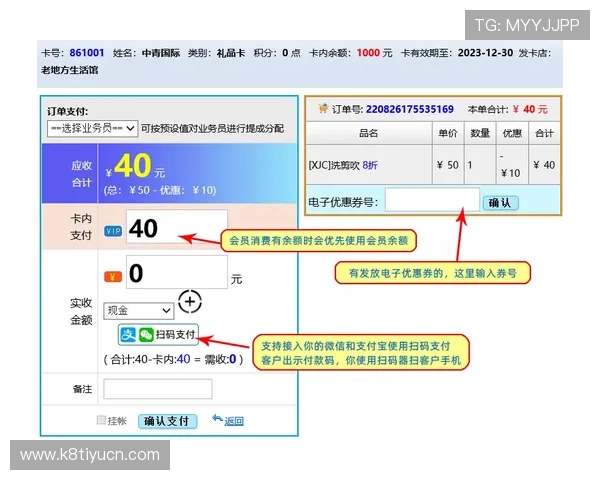Click order number 220826175535169
The height and width of the screenshot is (480, 600).
[x=409, y=109]
